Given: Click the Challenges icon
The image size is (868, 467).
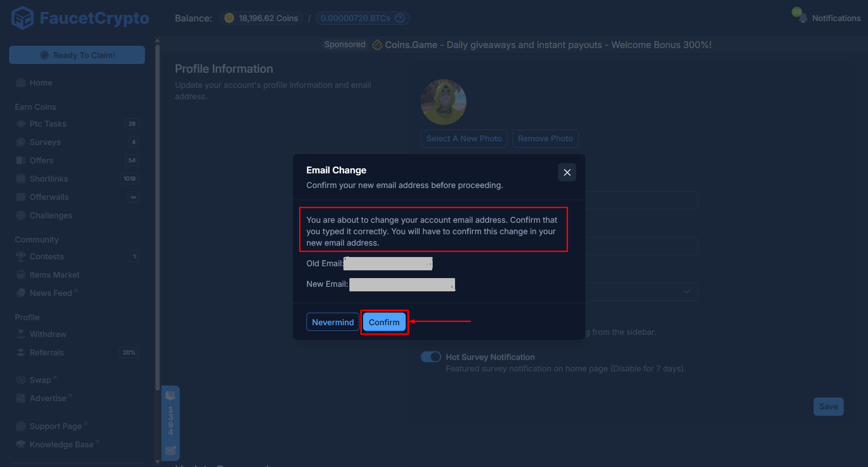Looking at the screenshot, I should (x=21, y=215).
